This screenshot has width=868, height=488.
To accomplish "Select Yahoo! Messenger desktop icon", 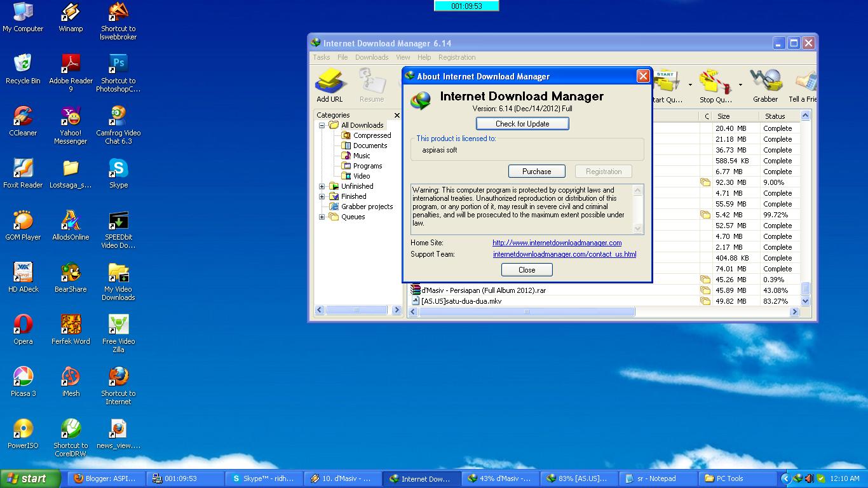I will pyautogui.click(x=71, y=126).
